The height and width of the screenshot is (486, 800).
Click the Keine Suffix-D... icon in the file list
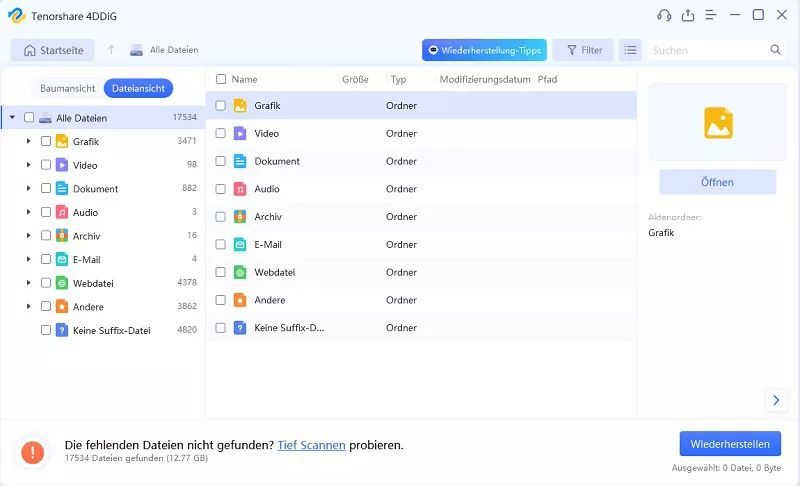240,328
